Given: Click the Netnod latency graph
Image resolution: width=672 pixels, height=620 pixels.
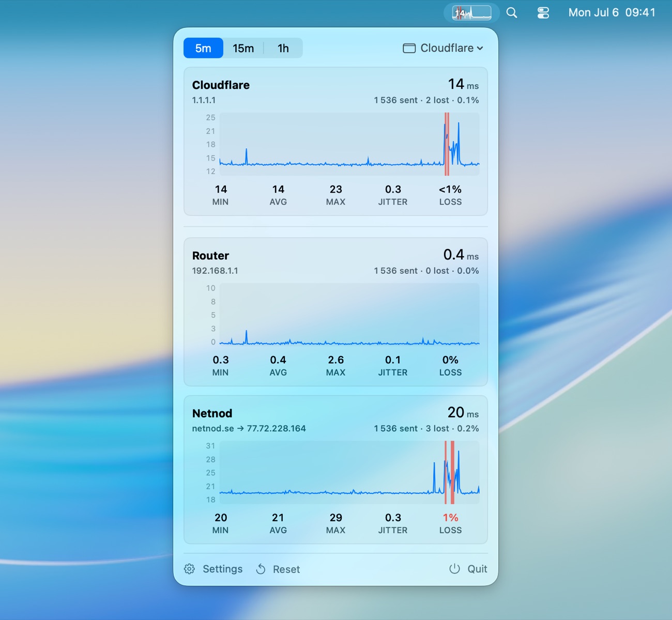Looking at the screenshot, I should (x=349, y=472).
